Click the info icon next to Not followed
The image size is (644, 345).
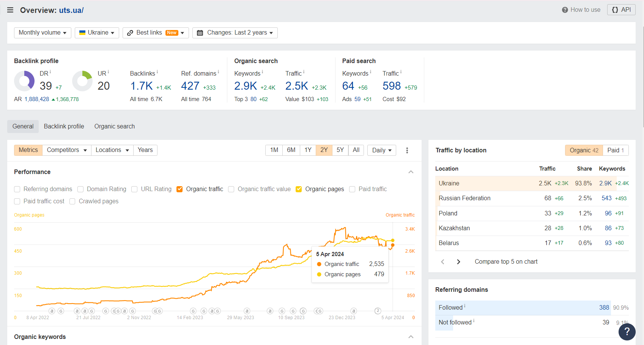pos(474,321)
